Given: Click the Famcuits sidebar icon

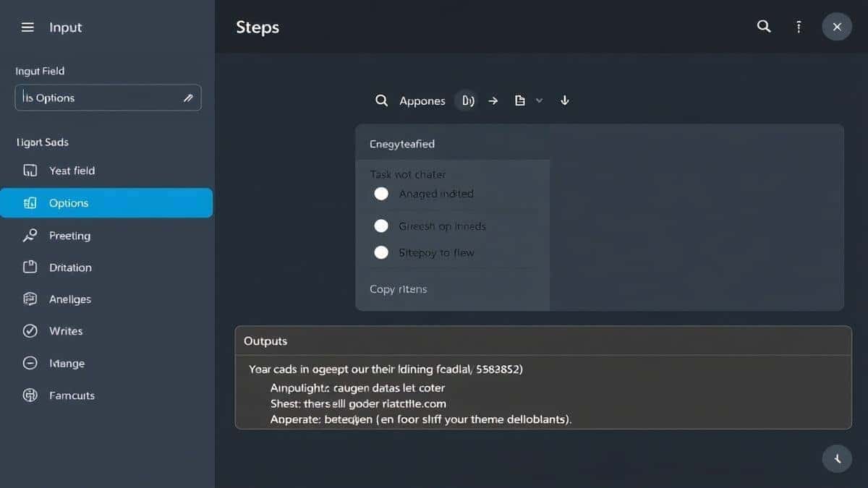Looking at the screenshot, I should (x=30, y=395).
